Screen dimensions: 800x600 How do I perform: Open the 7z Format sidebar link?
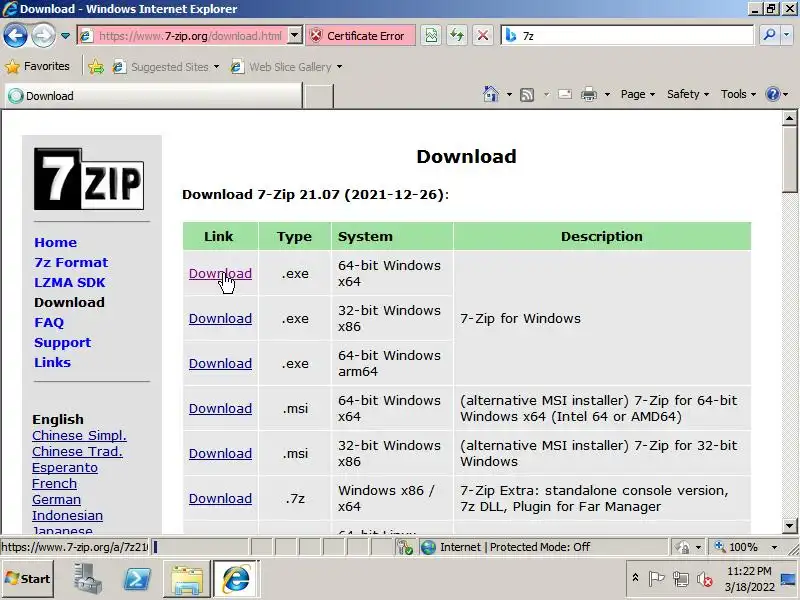point(71,262)
